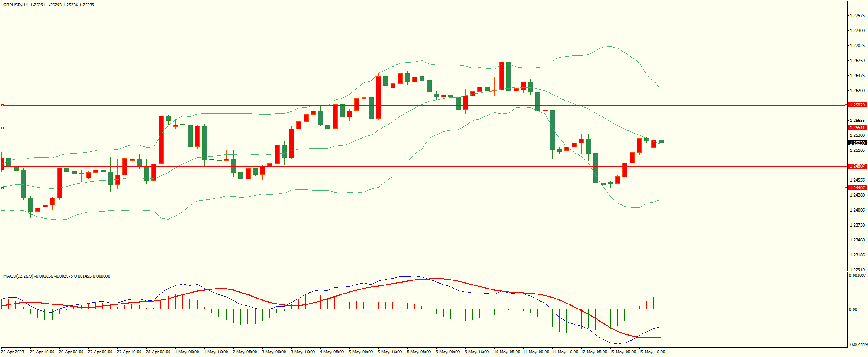Select the MACD(12,26,9) indicator label
Screen dimensions: 868x357
pyautogui.click(x=18, y=276)
